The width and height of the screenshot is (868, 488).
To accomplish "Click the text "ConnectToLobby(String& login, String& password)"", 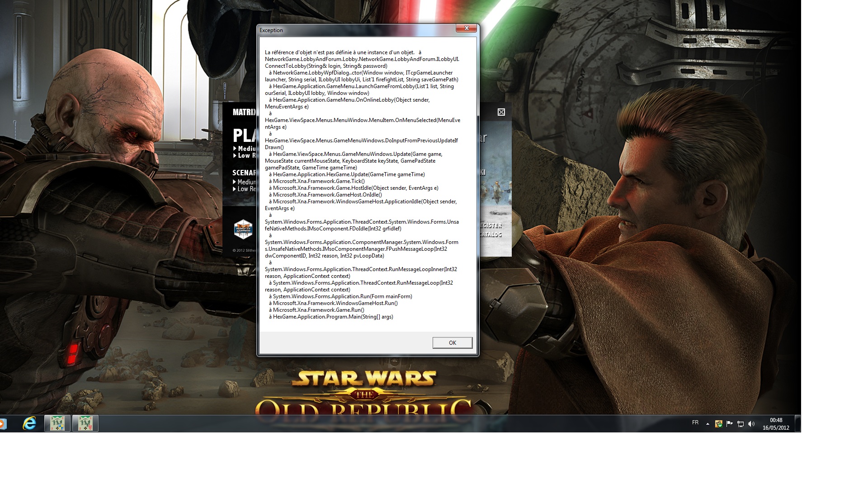I will pos(326,66).
